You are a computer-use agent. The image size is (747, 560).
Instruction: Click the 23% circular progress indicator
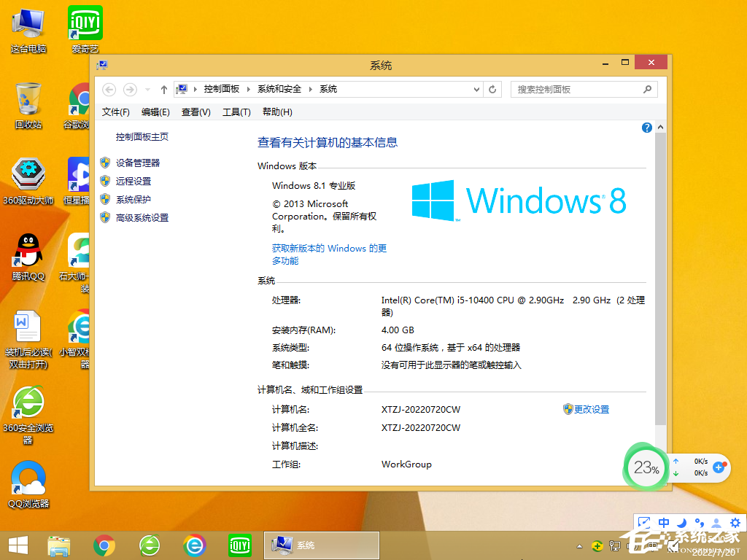pyautogui.click(x=646, y=467)
